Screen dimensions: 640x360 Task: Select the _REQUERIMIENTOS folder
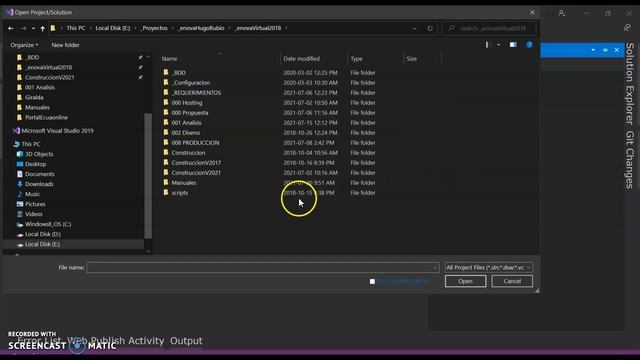coord(196,93)
